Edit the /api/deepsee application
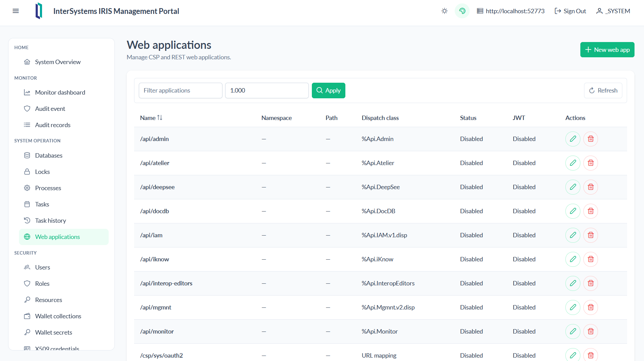 pos(573,187)
